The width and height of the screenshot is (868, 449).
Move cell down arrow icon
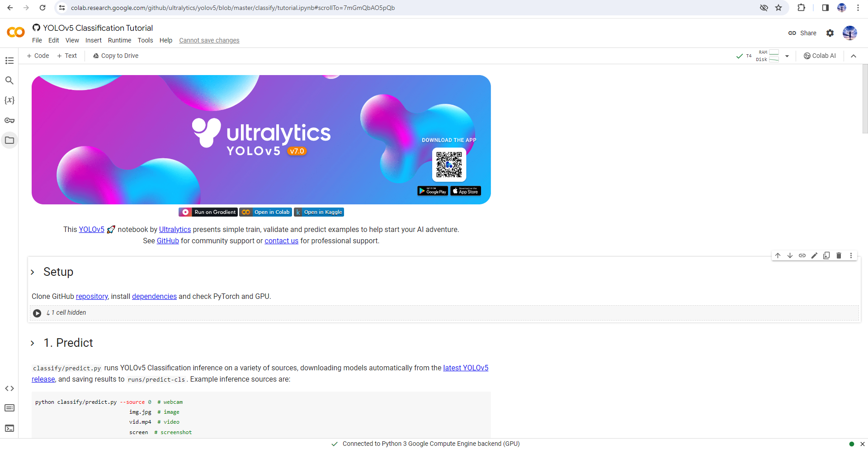tap(790, 255)
